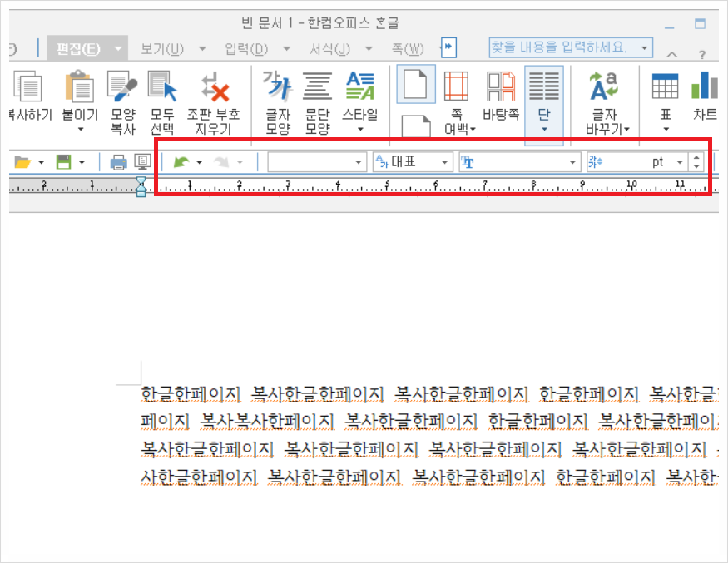Maximize the 한컴오피스 window
Image resolution: width=728 pixels, height=563 pixels.
(701, 24)
